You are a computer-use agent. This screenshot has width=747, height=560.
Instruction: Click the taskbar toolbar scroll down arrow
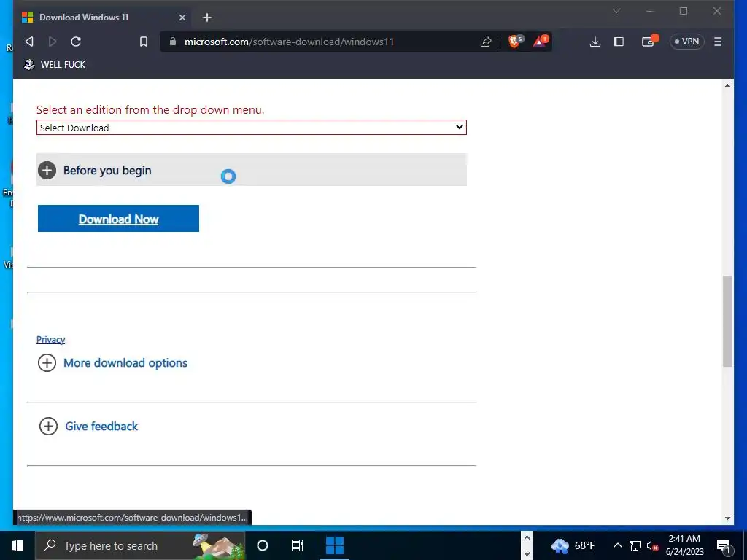click(527, 553)
